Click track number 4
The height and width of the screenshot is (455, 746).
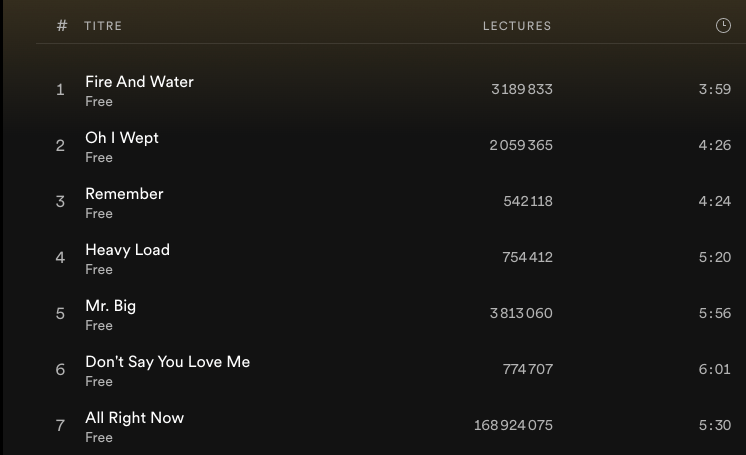[60, 258]
